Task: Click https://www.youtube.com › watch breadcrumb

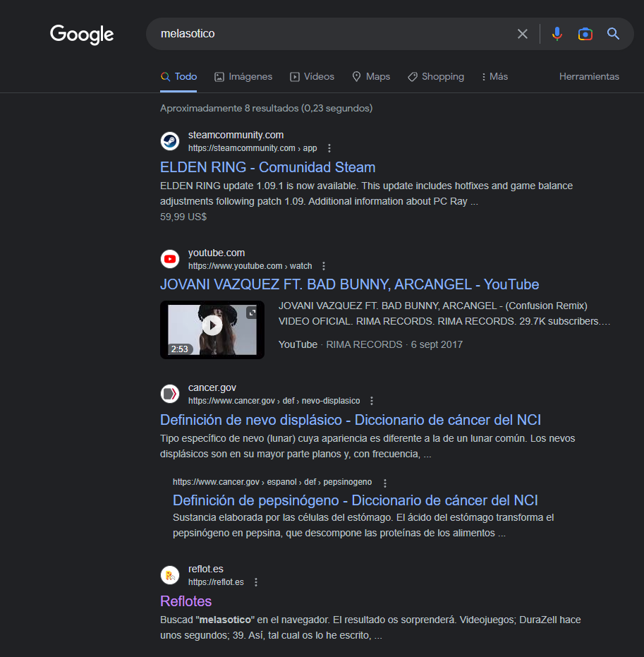Action: [x=250, y=266]
